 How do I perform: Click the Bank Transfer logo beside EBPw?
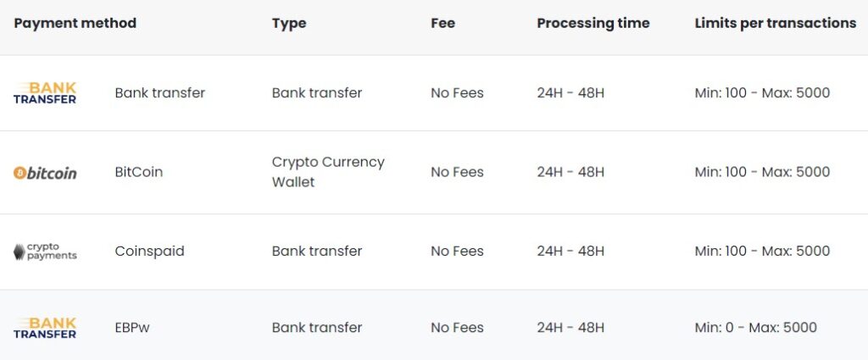(x=45, y=328)
